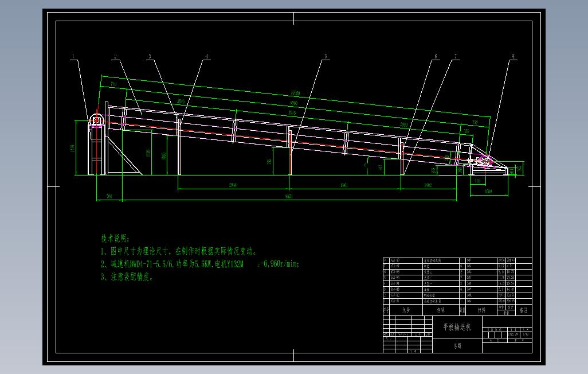
Task: Click parts list row number 5
Action: [x=457, y=278]
